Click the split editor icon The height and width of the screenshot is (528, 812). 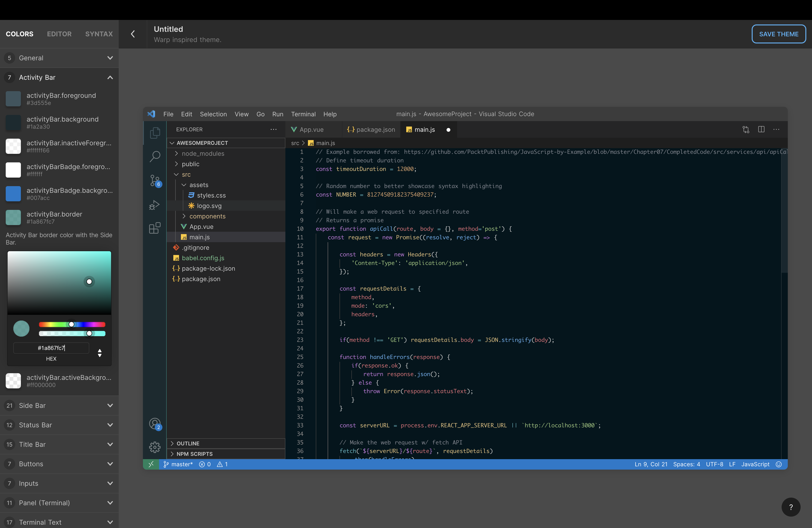761,129
